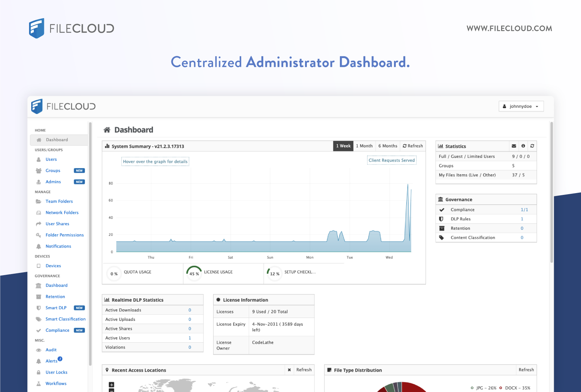This screenshot has width=581, height=392.
Task: Click the Folder Permissions key icon
Action: [38, 235]
